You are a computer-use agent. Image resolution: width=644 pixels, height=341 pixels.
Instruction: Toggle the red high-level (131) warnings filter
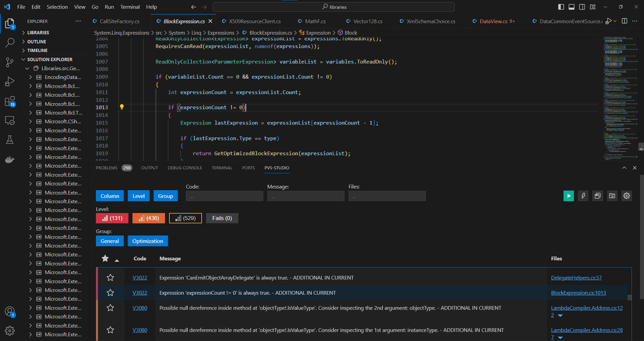(x=112, y=218)
